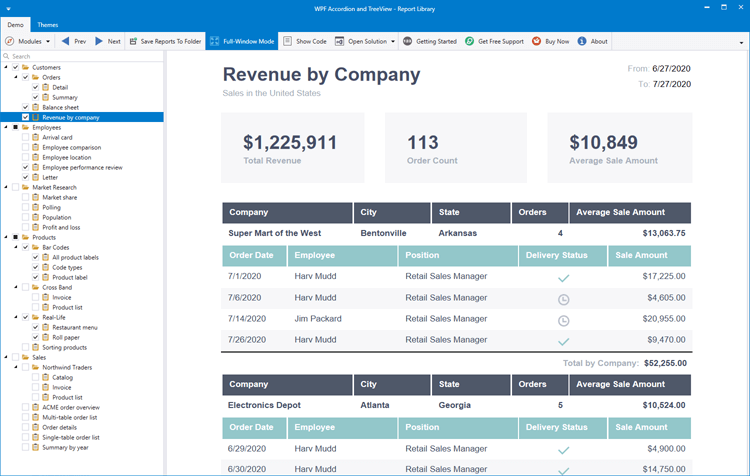Image resolution: width=750 pixels, height=476 pixels.
Task: Collapse the Employees tree node
Action: (x=6, y=127)
